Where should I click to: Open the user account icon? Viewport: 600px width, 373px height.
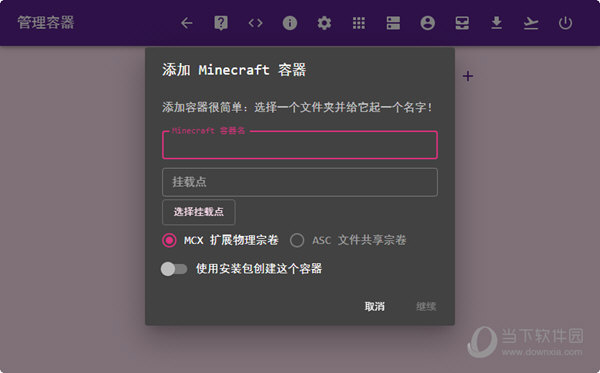click(427, 23)
